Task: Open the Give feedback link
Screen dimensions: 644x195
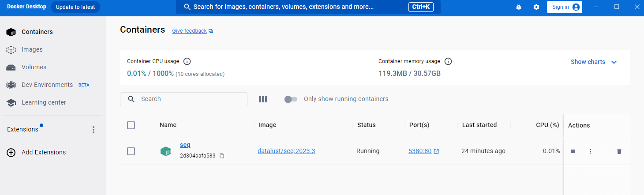Action: point(189,31)
